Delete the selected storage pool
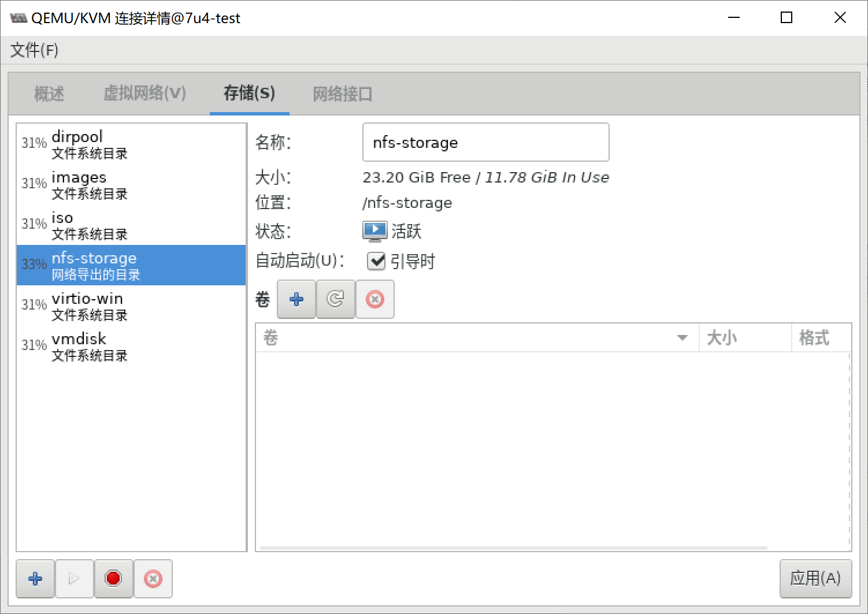The width and height of the screenshot is (868, 614). pyautogui.click(x=153, y=579)
